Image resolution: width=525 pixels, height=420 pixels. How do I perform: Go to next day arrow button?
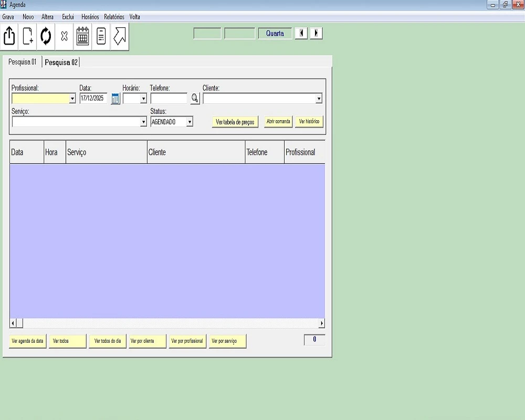tap(316, 34)
